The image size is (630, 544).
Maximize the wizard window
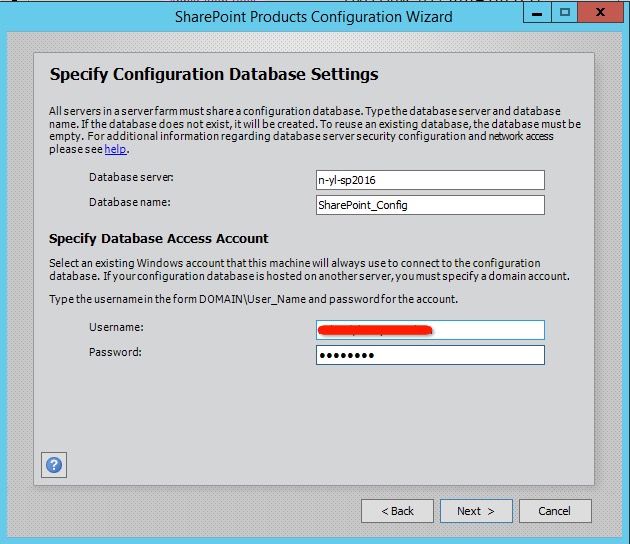click(564, 13)
